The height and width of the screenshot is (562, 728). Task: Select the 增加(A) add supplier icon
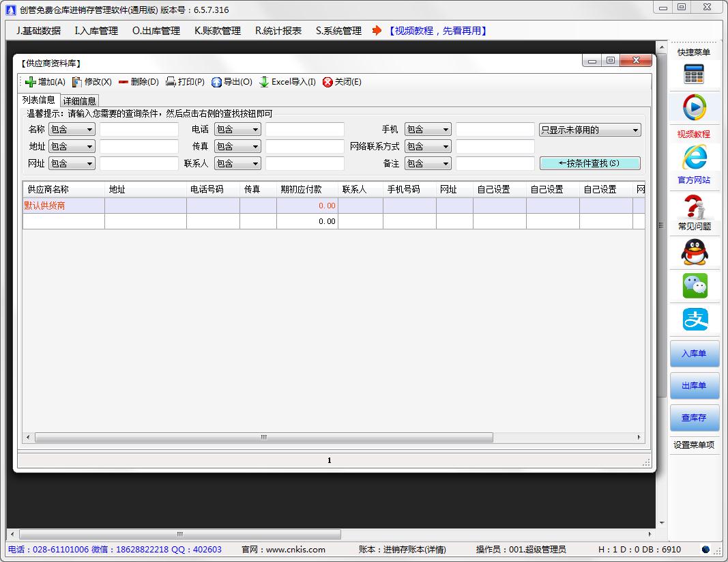pos(45,81)
